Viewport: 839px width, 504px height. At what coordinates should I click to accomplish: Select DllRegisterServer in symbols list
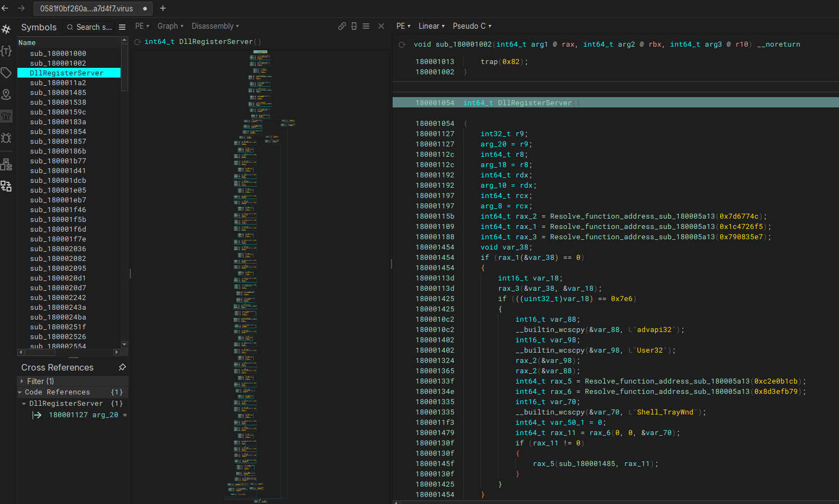(x=69, y=73)
